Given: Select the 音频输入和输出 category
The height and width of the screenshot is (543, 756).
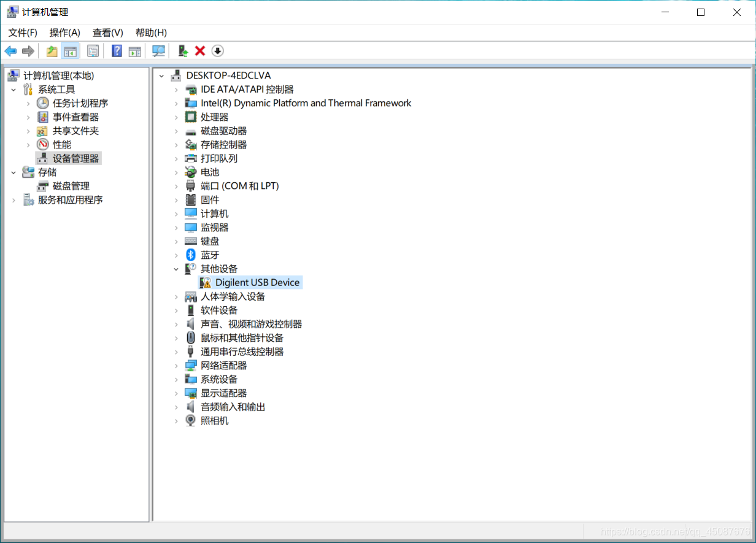Looking at the screenshot, I should coord(233,407).
